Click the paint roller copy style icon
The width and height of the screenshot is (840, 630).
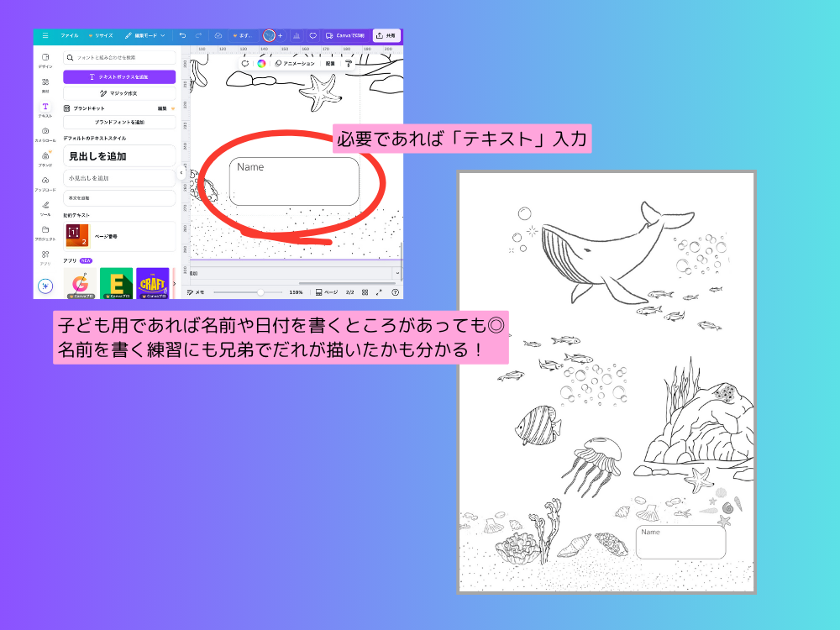[x=349, y=63]
